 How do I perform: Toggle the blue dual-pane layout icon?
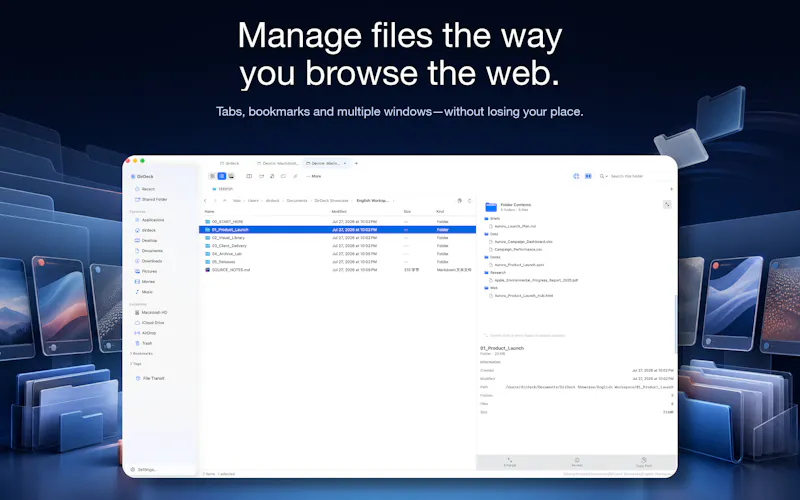pos(588,176)
